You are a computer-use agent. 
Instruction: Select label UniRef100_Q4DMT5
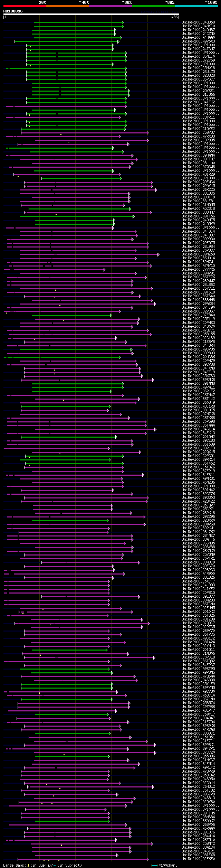pyautogui.click(x=198, y=220)
